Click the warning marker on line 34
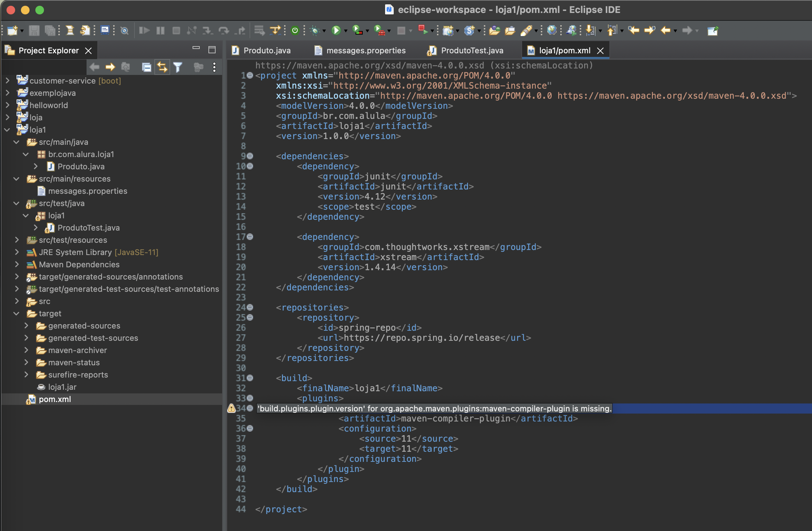This screenshot has height=531, width=812. coord(231,408)
